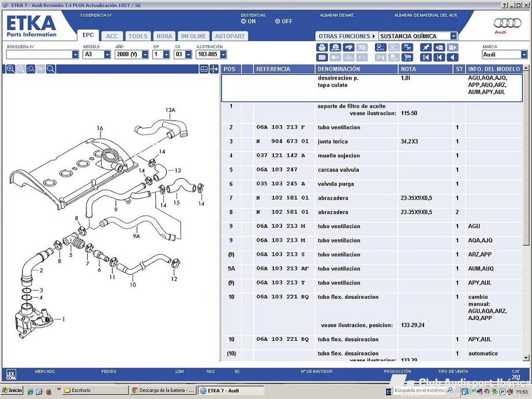Open Firefox from the quick launch bar
Image resolution: width=532 pixels, height=399 pixels.
coord(49,391)
